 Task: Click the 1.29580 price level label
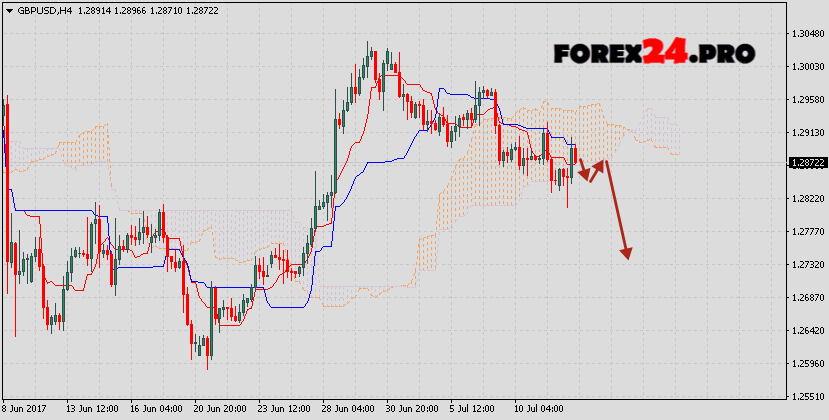point(807,100)
